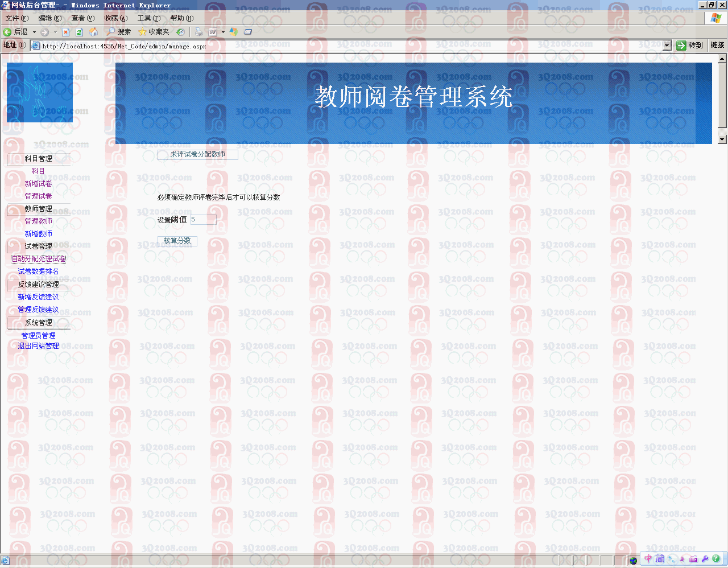The image size is (728, 568).
Task: Click the banner frame scrollbar down arrow
Action: 722,139
